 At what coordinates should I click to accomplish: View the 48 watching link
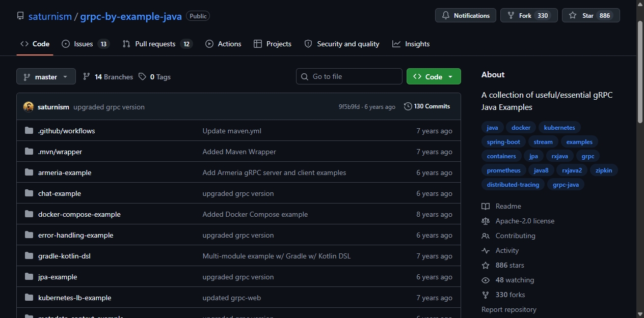pos(508,280)
